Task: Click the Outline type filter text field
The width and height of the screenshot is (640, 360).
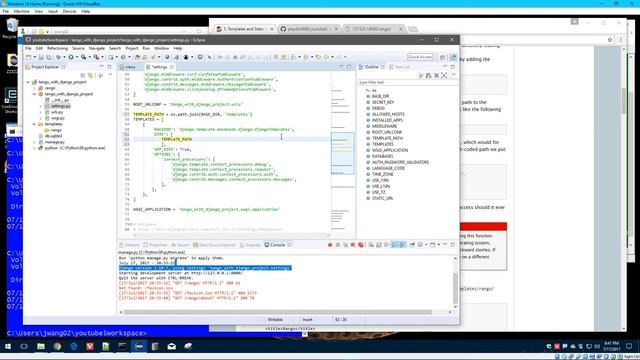Action: [406, 82]
